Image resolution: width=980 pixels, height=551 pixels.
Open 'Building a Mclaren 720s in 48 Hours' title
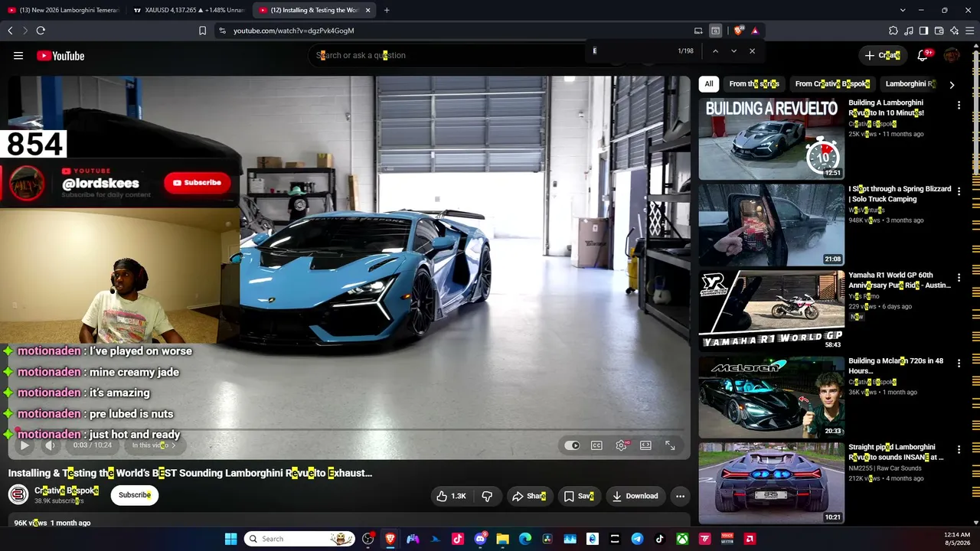896,366
